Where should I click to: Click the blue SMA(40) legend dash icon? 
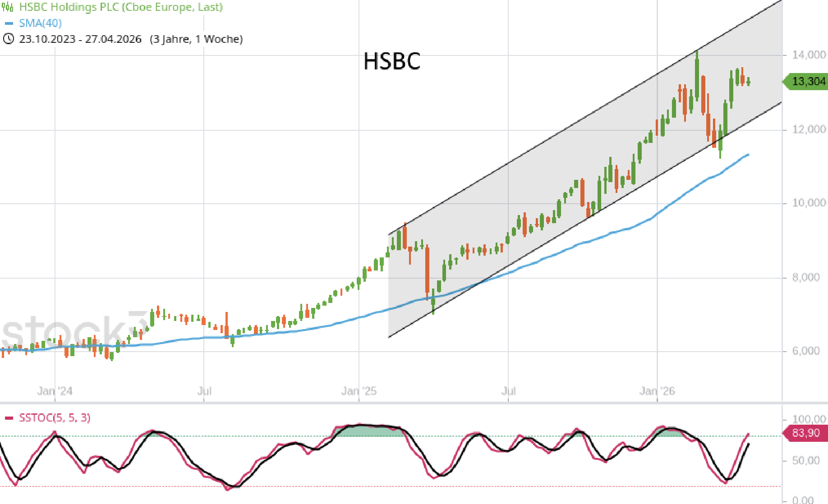(9, 23)
